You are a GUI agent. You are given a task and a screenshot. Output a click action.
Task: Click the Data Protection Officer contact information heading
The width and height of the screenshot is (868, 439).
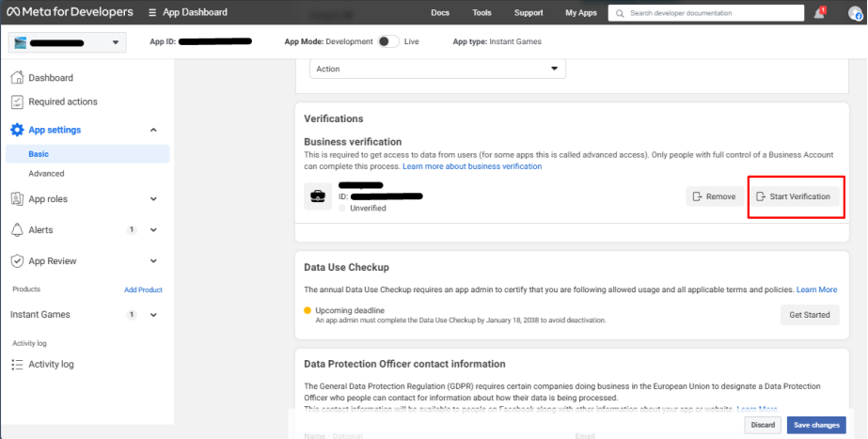point(404,364)
